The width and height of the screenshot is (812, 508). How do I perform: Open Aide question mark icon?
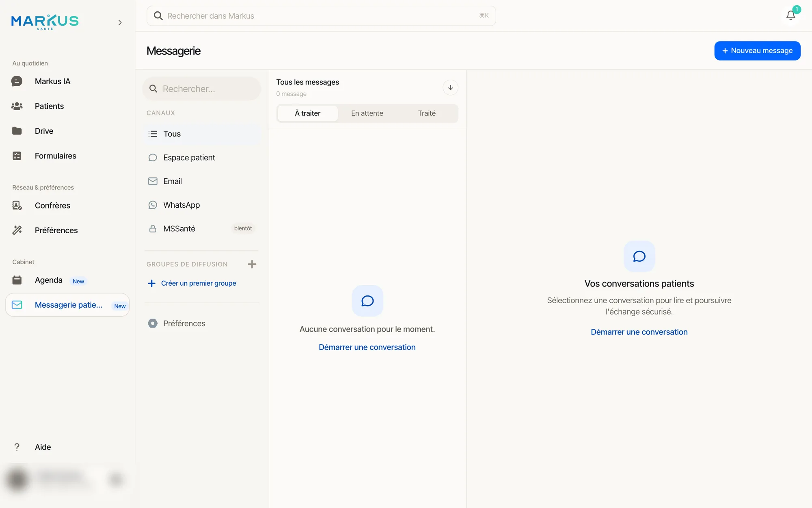pos(17,447)
